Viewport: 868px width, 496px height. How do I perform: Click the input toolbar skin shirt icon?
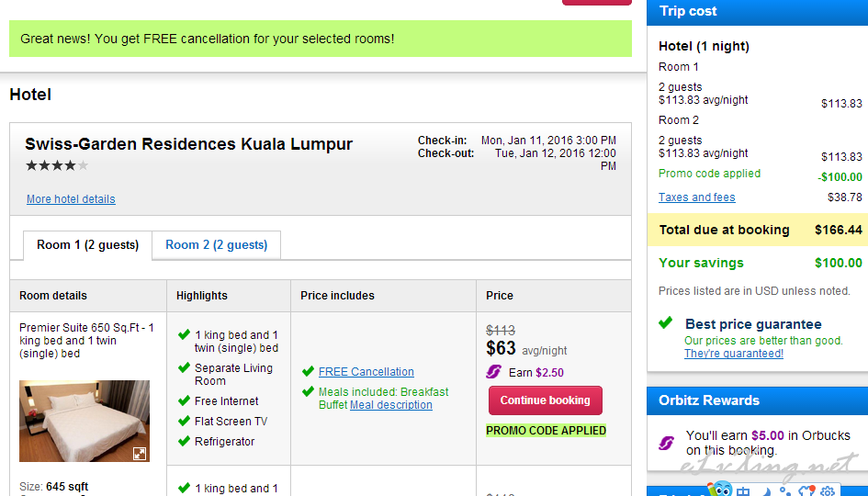click(x=806, y=491)
